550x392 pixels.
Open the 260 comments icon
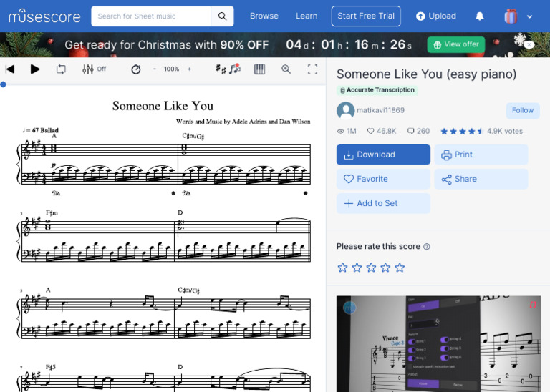(x=411, y=131)
